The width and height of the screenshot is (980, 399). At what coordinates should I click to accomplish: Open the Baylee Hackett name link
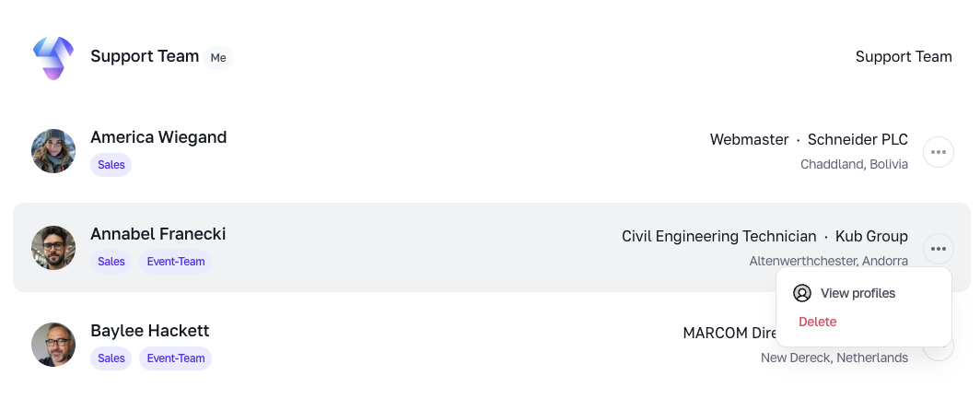[x=150, y=330]
